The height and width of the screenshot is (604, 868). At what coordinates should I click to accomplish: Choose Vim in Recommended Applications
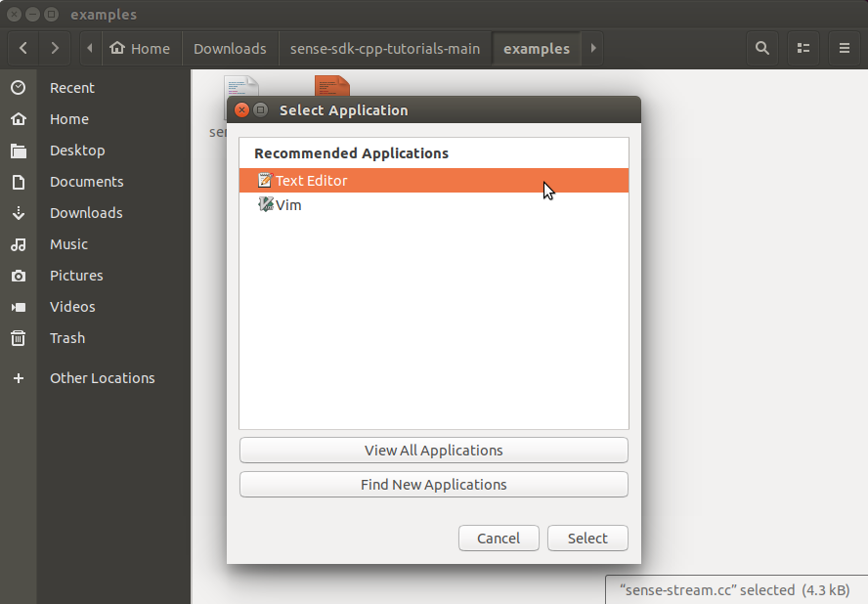coord(433,205)
